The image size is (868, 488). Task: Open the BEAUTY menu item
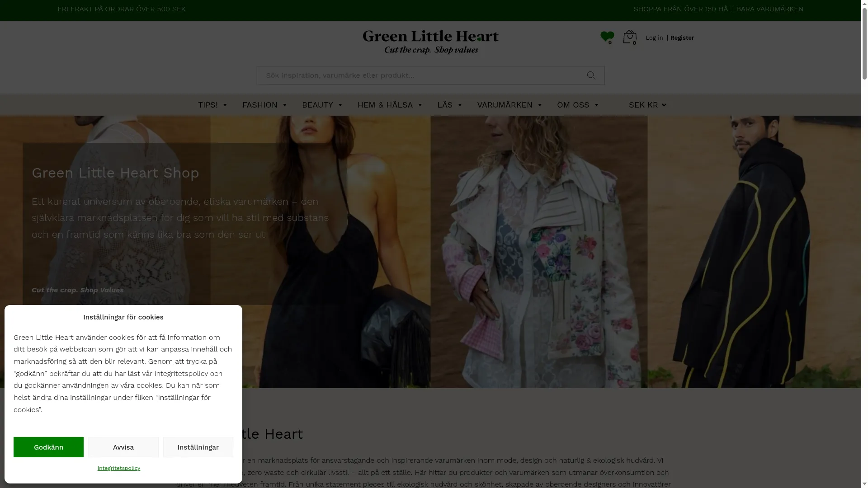click(317, 105)
